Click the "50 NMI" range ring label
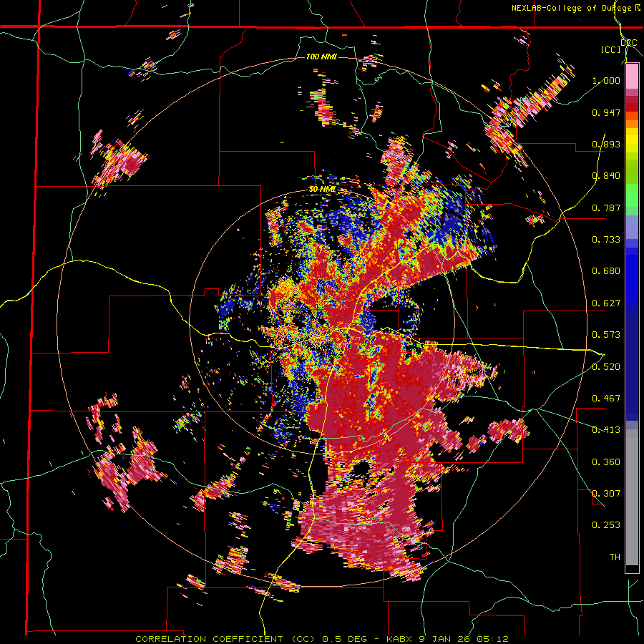644x644 pixels. 323,190
